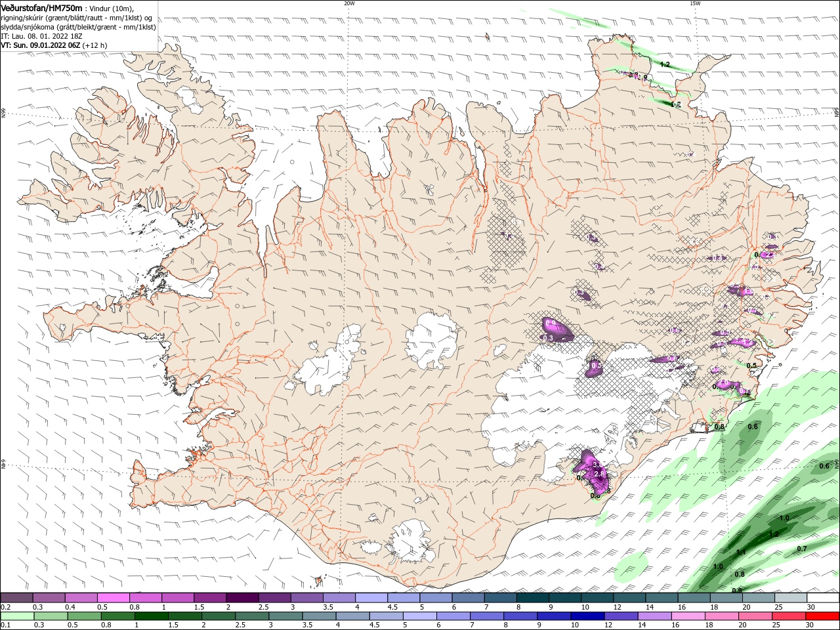840x630 pixels.
Task: Click the lavender 16 swatch in the lower scale
Action: [689, 616]
